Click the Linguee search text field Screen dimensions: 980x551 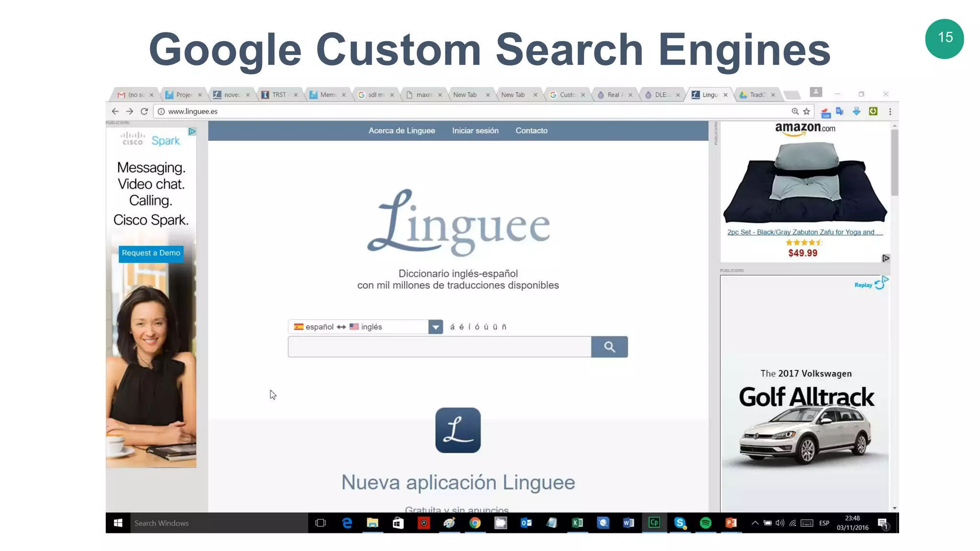pos(439,347)
